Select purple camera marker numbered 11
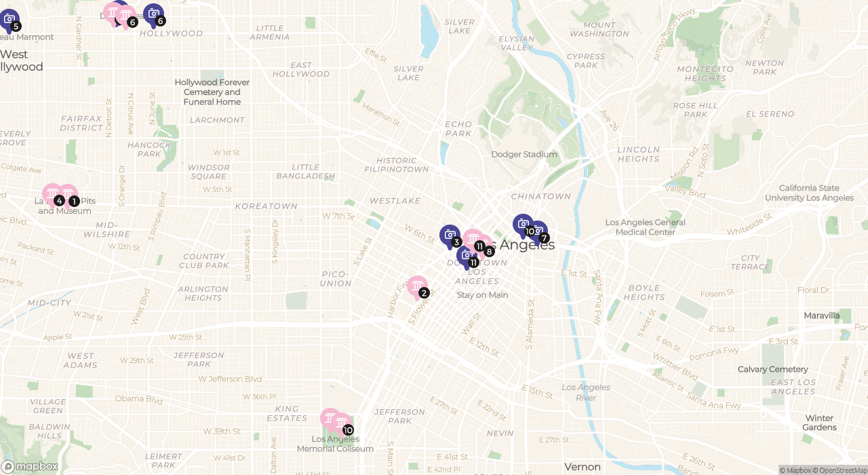Image resolution: width=868 pixels, height=475 pixels. pyautogui.click(x=467, y=256)
